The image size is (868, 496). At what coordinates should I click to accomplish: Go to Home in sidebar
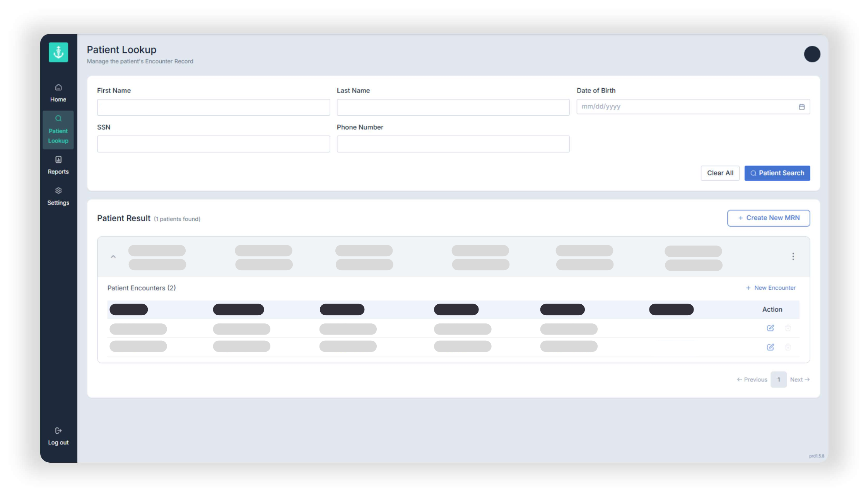[x=58, y=93]
